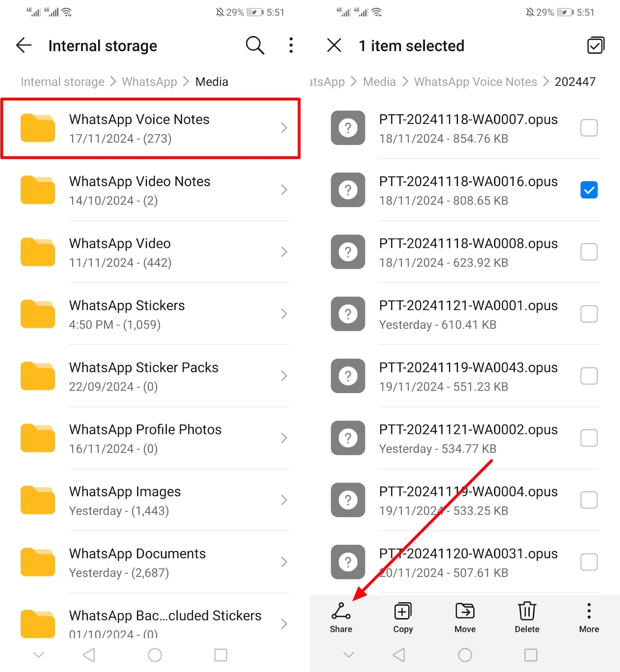The width and height of the screenshot is (620, 672).
Task: Check the box for PTT-20241120-WA0031.opus
Action: (x=589, y=562)
